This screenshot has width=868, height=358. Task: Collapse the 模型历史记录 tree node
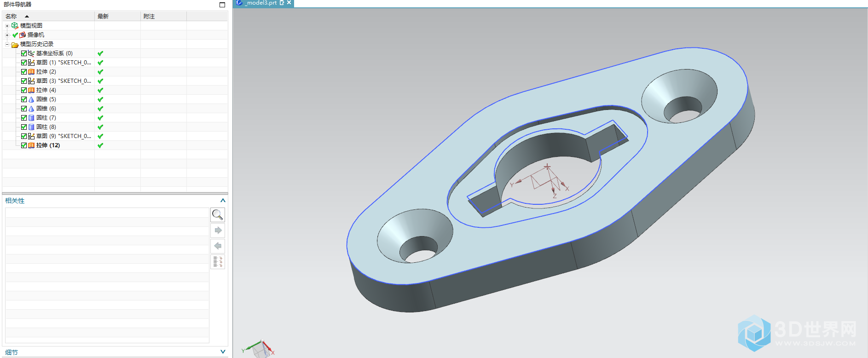(x=7, y=44)
